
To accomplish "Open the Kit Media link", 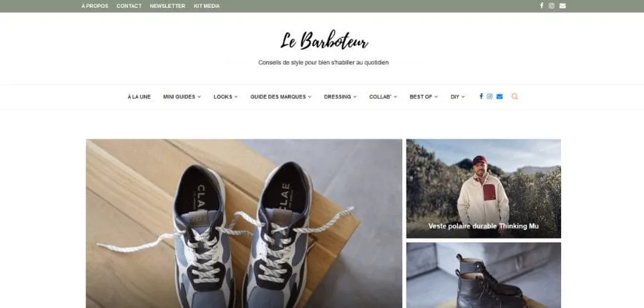I will tap(207, 6).
